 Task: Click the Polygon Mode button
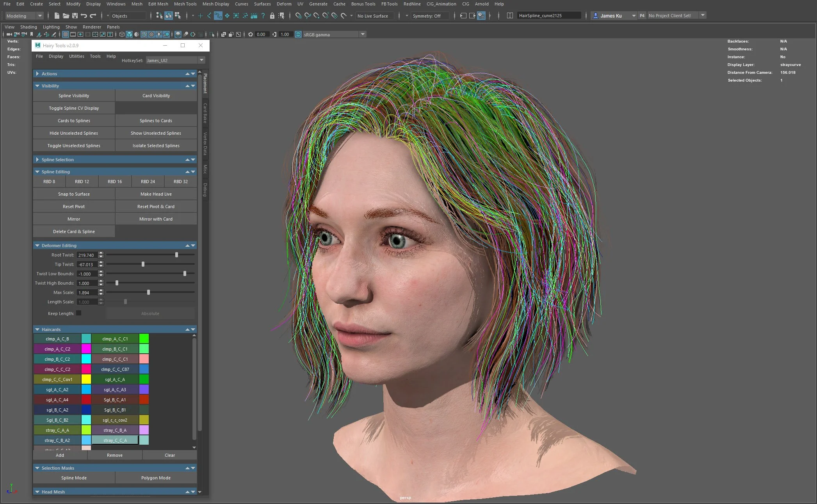156,478
